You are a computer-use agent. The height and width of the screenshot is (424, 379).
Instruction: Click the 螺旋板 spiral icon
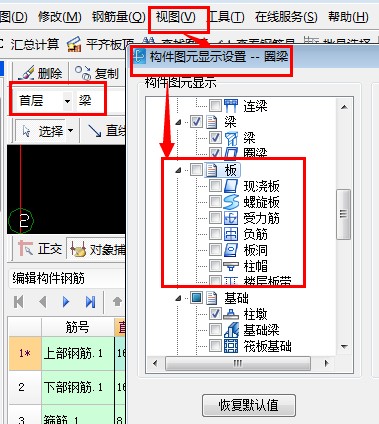(x=231, y=202)
